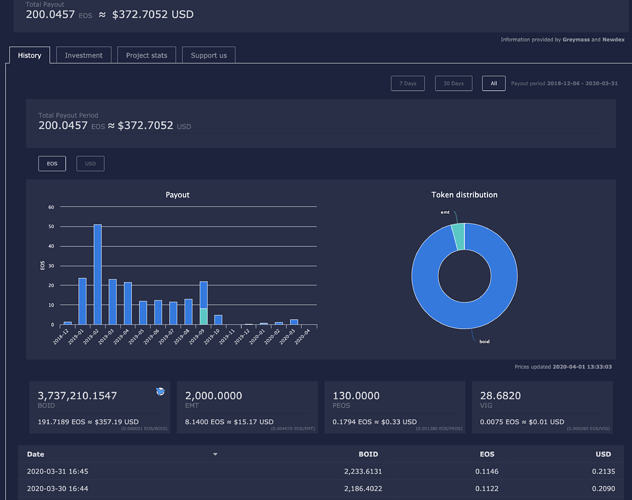Screen dimensions: 632x500
Task: Select the 2020-03-31 16:45 row date
Action: [x=57, y=471]
